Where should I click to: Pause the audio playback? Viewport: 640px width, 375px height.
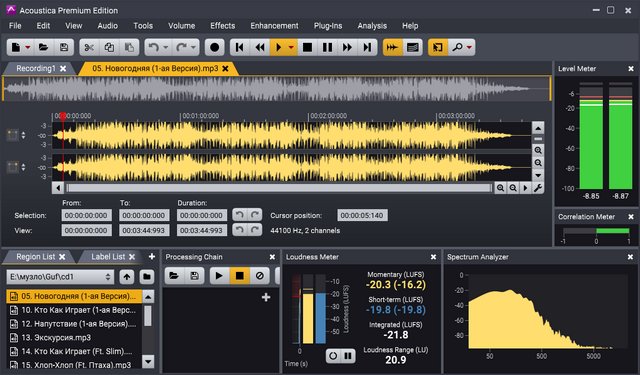[x=327, y=47]
